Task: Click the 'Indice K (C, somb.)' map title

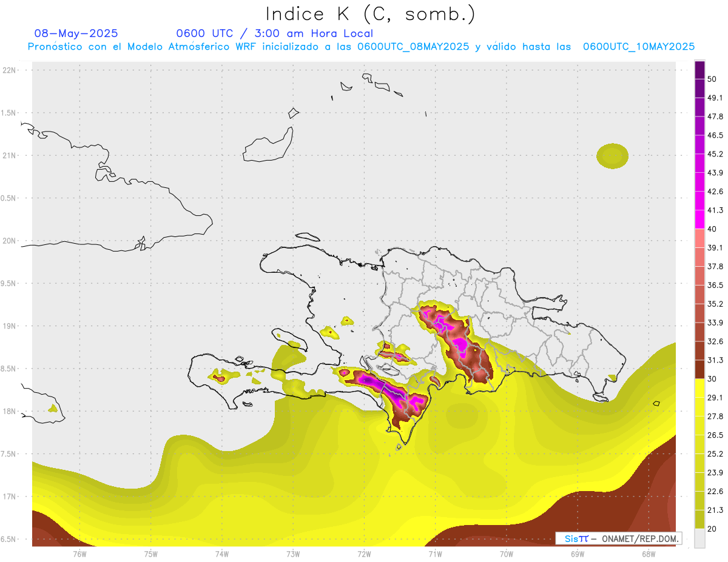Action: (x=370, y=14)
